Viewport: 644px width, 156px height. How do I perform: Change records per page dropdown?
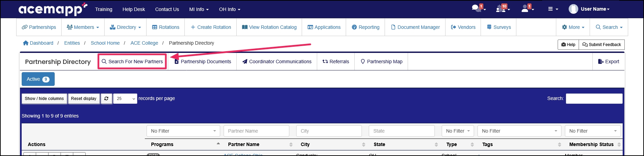125,99
